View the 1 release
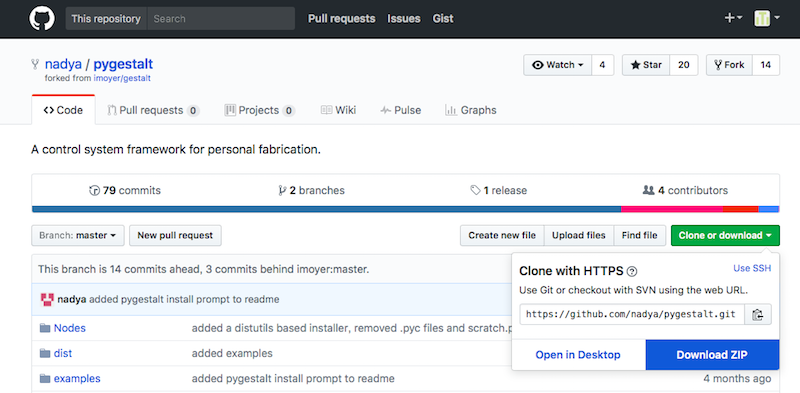 [498, 190]
